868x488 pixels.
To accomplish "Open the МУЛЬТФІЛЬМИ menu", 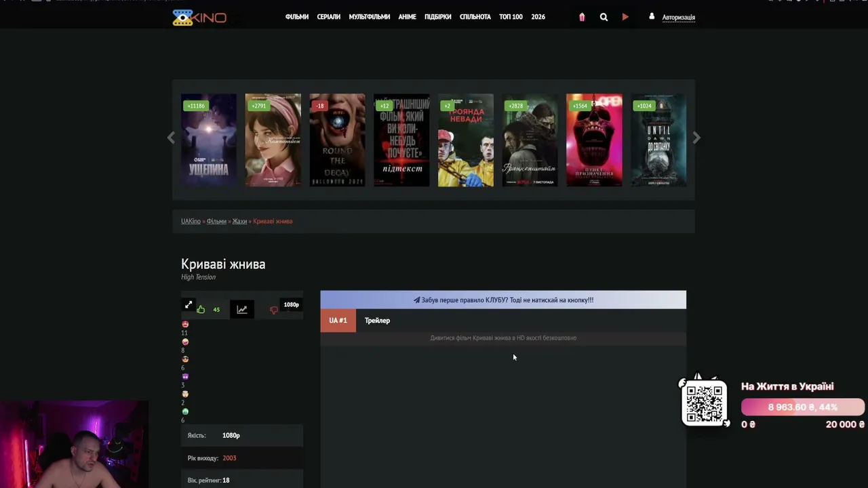I will click(370, 17).
